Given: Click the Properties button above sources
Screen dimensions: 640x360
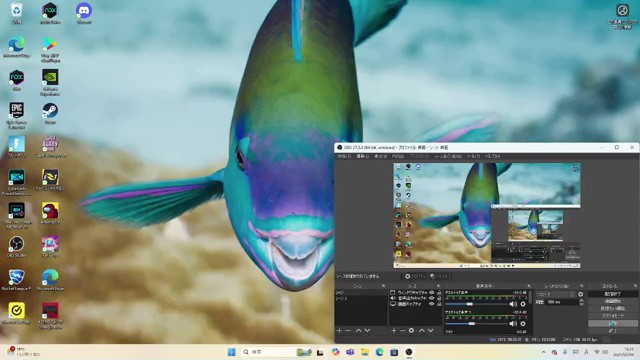Looking at the screenshot, I should point(414,276).
